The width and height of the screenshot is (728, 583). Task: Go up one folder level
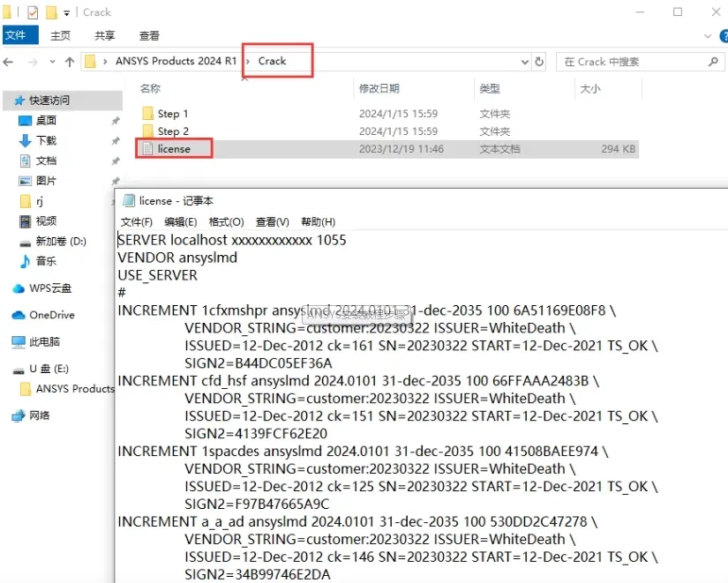pos(70,62)
